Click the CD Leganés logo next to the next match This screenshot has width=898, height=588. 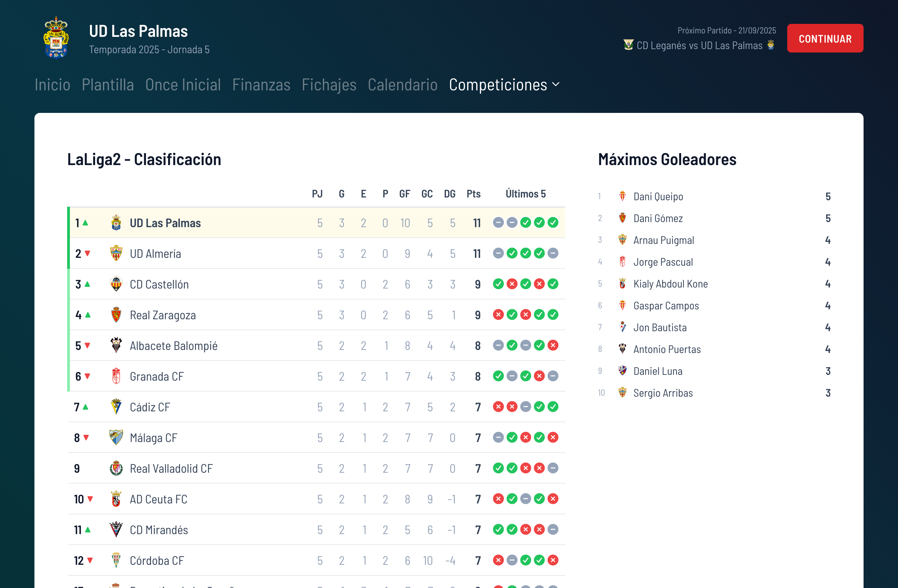(629, 45)
